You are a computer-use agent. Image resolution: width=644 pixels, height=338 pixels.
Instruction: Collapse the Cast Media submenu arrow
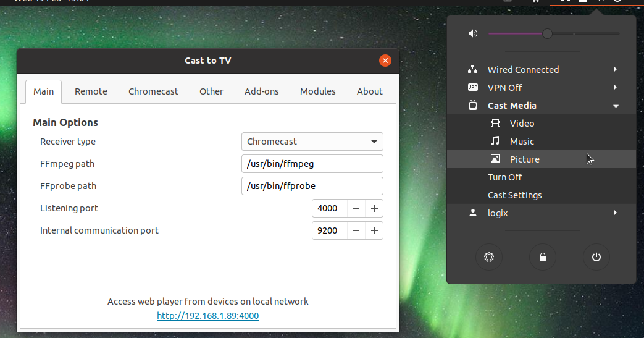coord(616,106)
